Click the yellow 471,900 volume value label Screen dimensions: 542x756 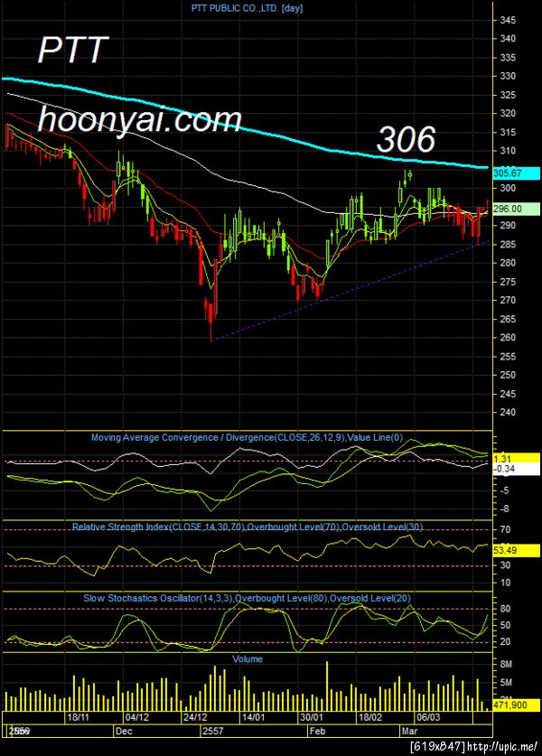click(x=516, y=705)
